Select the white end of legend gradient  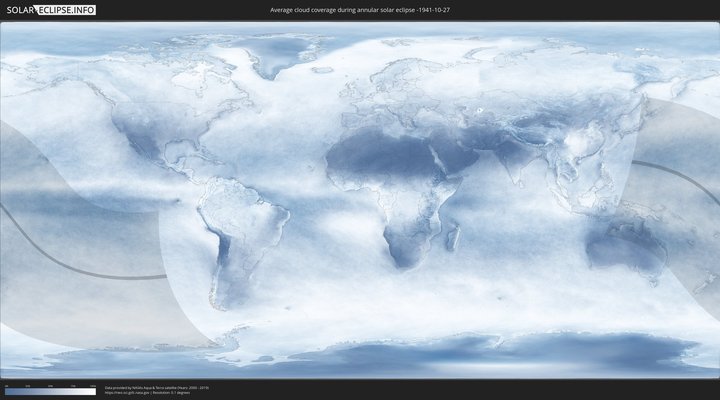92,391
